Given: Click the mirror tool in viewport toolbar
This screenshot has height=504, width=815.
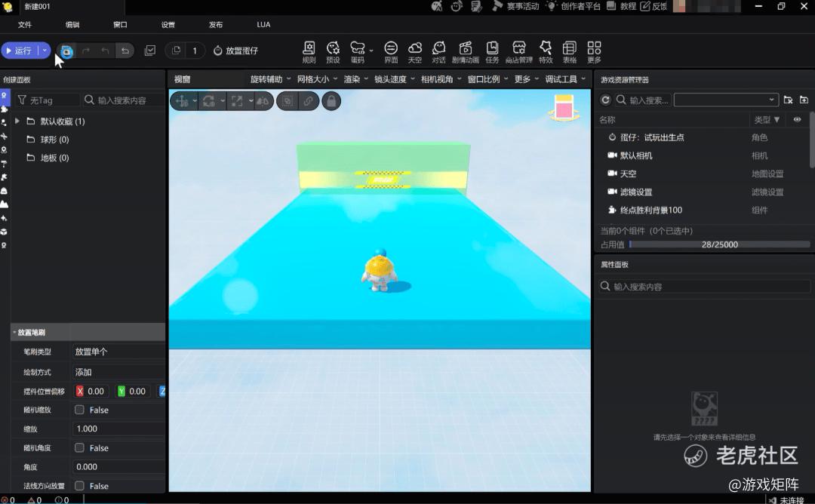Looking at the screenshot, I should coord(263,101).
